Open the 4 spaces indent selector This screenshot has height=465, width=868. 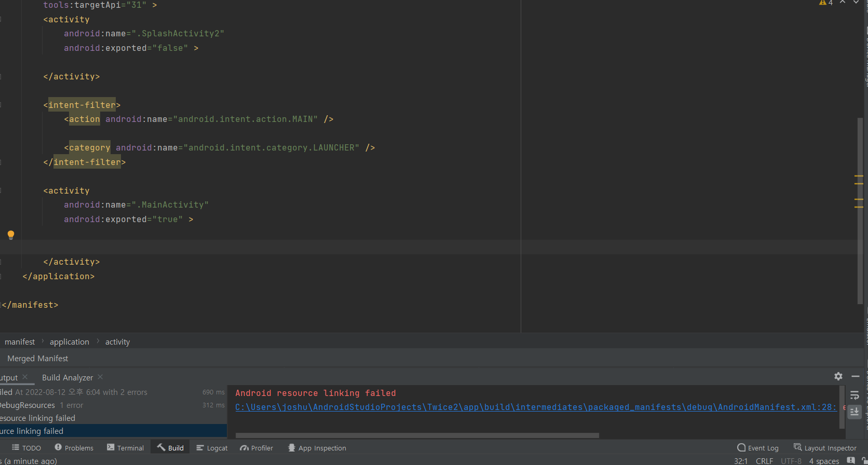824,461
